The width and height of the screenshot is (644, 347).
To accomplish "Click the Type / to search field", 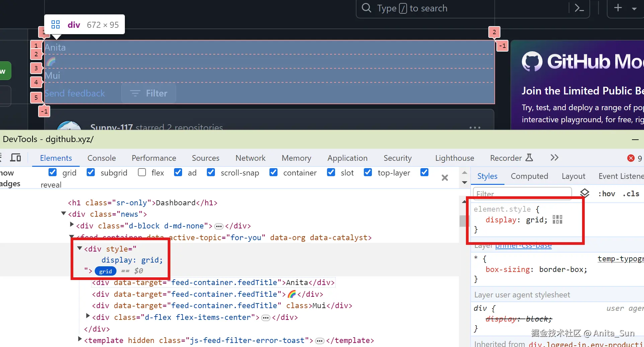I will tap(473, 8).
